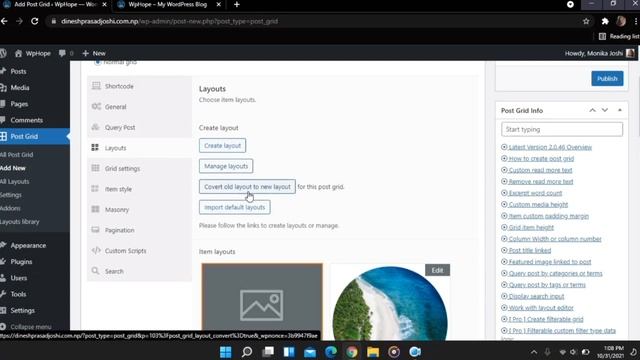
Task: Click the WpHope site home icon
Action: coord(18,53)
